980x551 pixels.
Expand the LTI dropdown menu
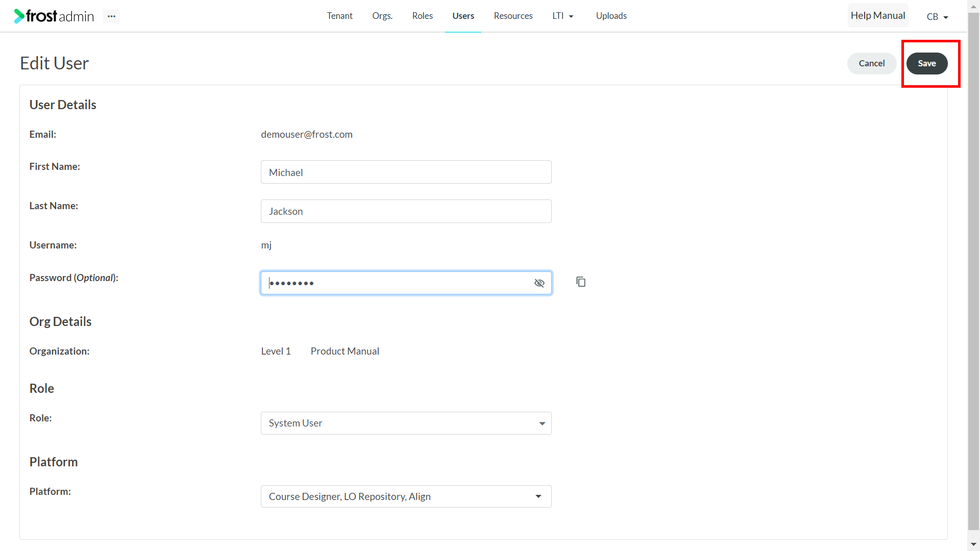pyautogui.click(x=563, y=16)
